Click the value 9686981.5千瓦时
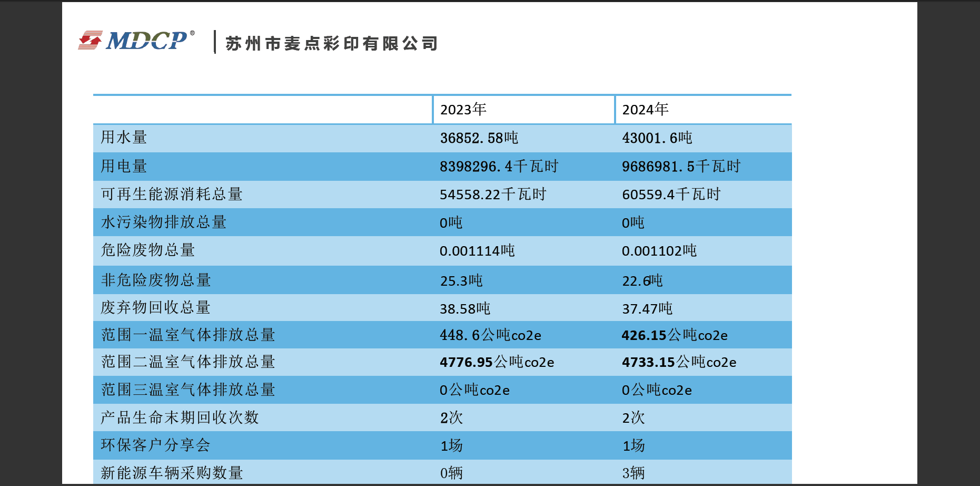Viewport: 980px width, 486px height. tap(681, 166)
